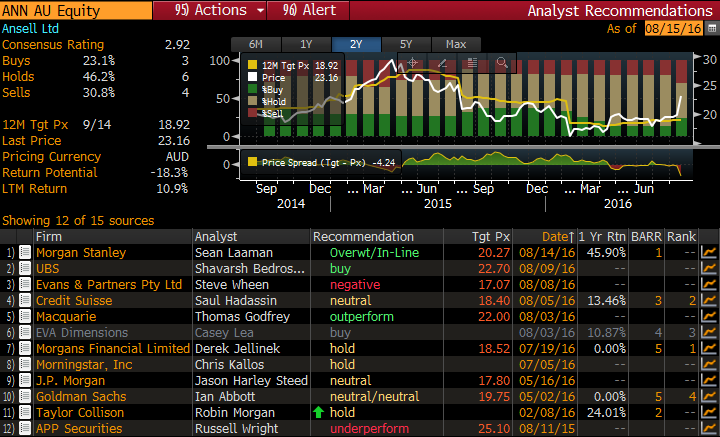Show chart icon for Morgan Stanley row
The image size is (720, 437).
tap(709, 252)
